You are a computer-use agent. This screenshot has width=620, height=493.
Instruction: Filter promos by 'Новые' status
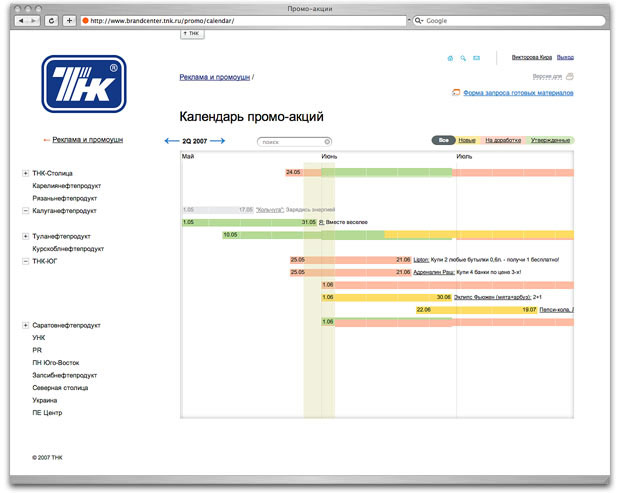click(467, 140)
